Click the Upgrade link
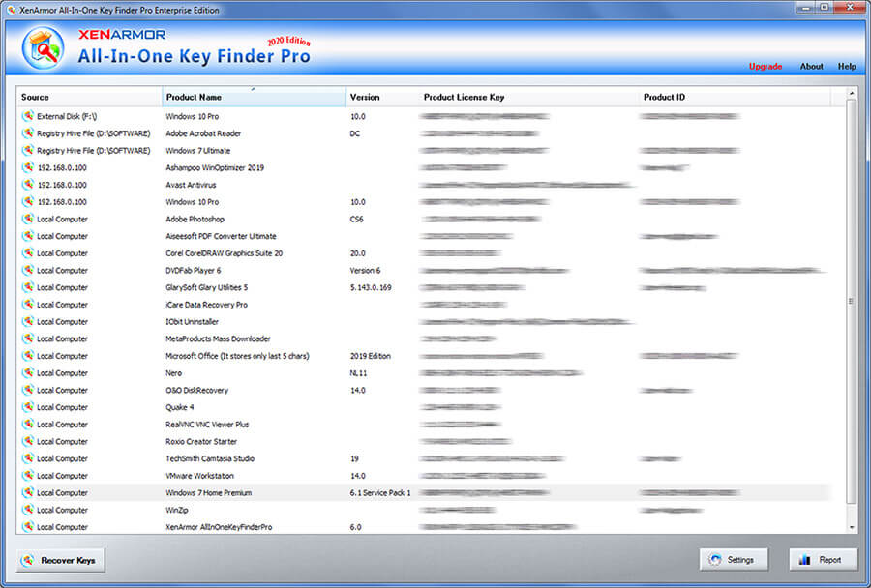The height and width of the screenshot is (588, 871). click(x=766, y=66)
